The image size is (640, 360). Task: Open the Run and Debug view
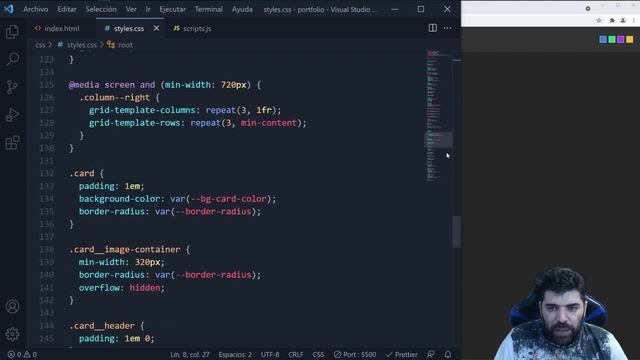pos(12,115)
